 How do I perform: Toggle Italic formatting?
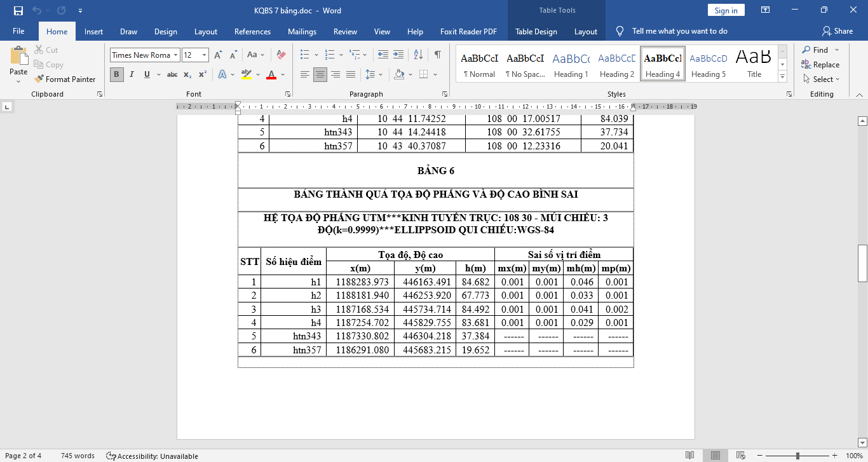[132, 74]
